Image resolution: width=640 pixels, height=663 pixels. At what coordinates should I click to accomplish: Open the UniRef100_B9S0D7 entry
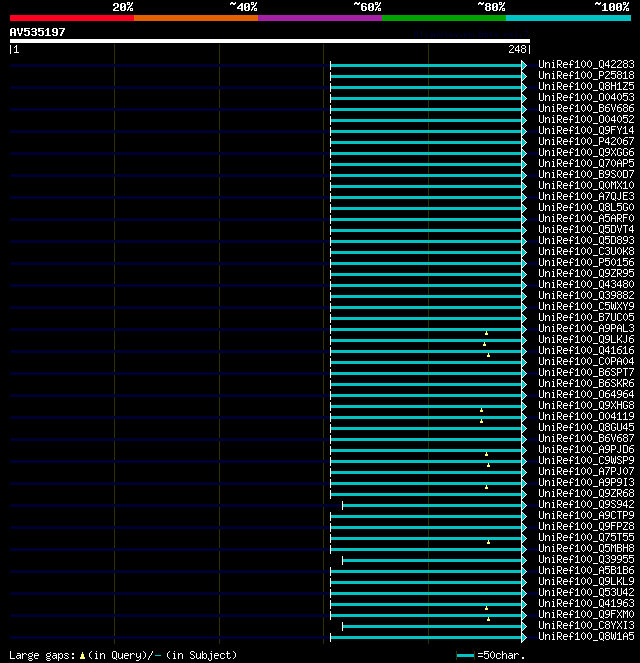586,174
